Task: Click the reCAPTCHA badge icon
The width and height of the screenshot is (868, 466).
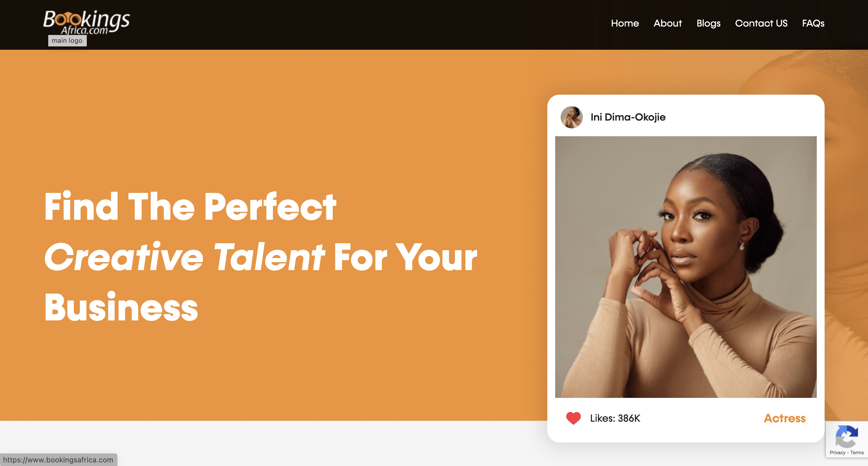Action: point(846,436)
